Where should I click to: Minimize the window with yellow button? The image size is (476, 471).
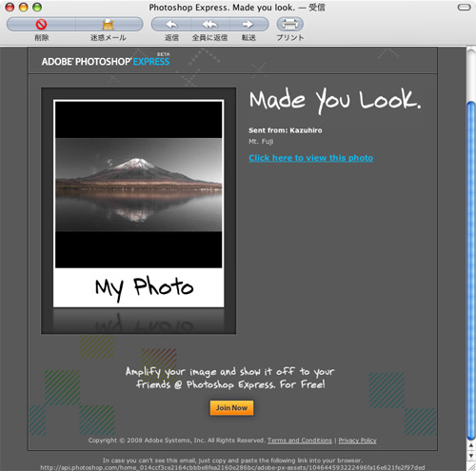(24, 7)
